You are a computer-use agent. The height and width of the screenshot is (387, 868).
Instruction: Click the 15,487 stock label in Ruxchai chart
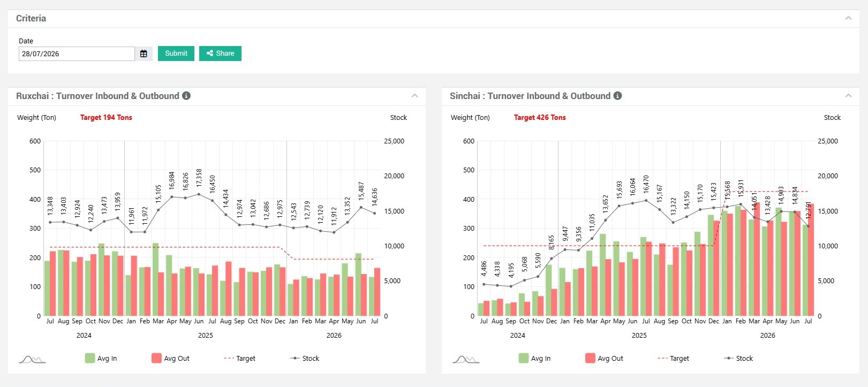click(x=361, y=191)
